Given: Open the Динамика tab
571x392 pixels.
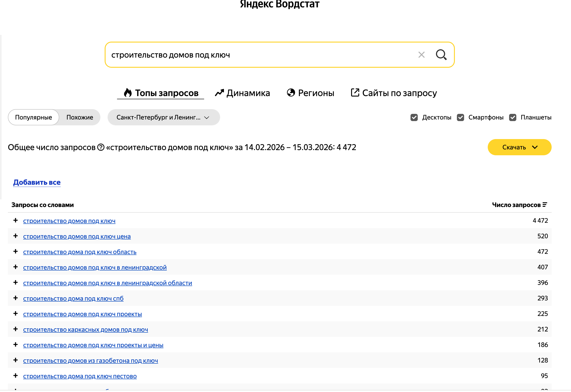Looking at the screenshot, I should coord(242,93).
